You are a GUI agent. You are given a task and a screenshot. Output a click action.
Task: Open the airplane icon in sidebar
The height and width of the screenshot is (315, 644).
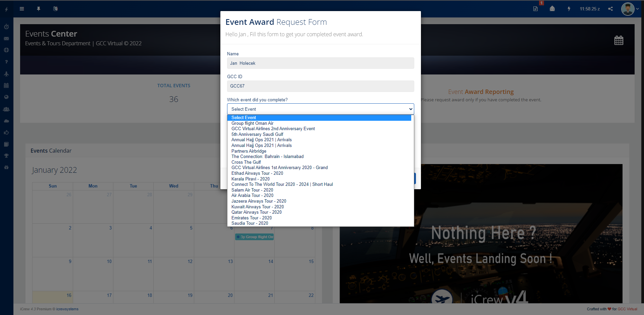6,74
